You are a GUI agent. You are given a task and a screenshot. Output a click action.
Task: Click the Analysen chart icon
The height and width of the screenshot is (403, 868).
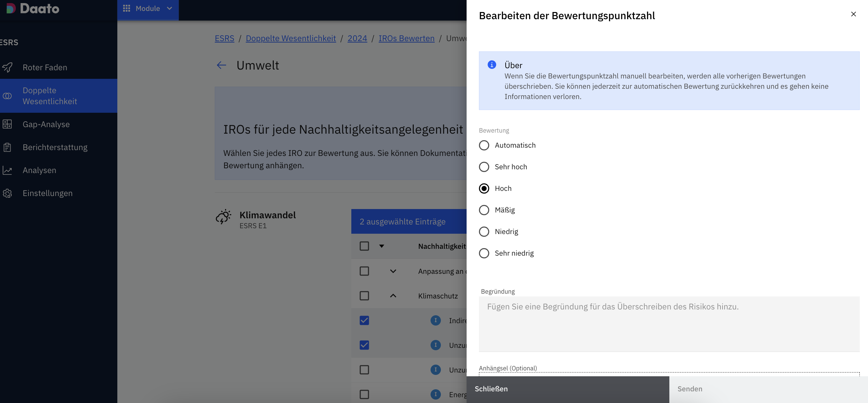click(x=7, y=170)
